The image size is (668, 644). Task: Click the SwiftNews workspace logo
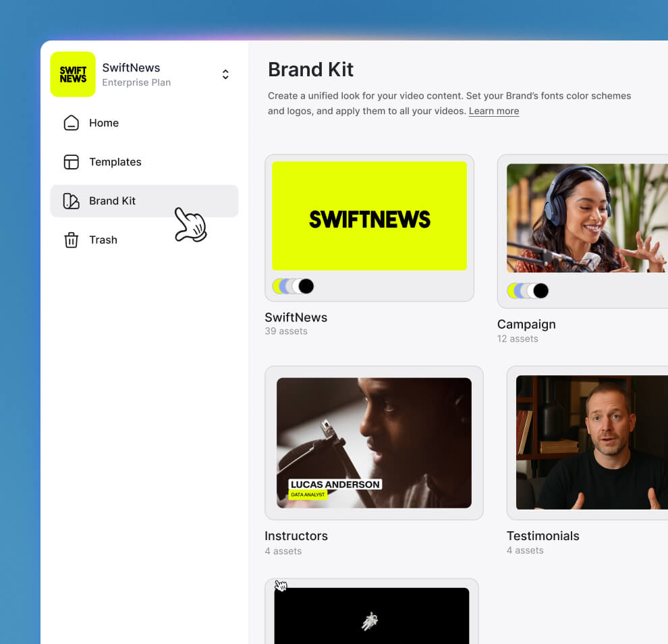[x=73, y=74]
